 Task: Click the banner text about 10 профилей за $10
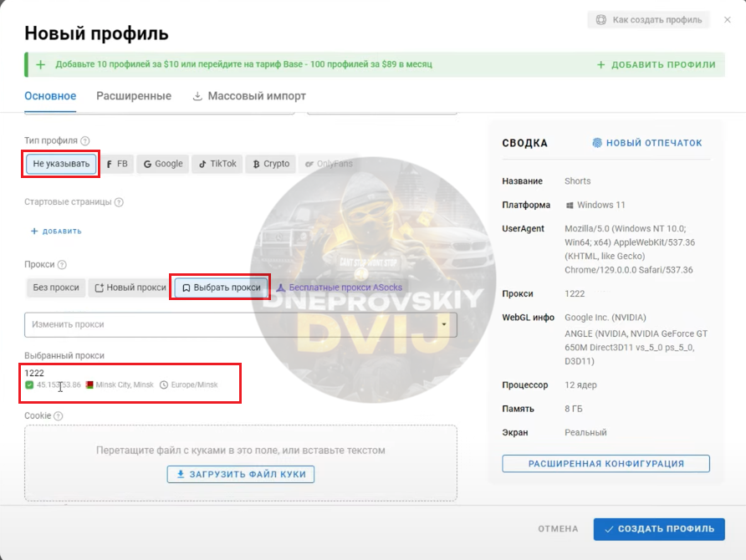pyautogui.click(x=243, y=64)
